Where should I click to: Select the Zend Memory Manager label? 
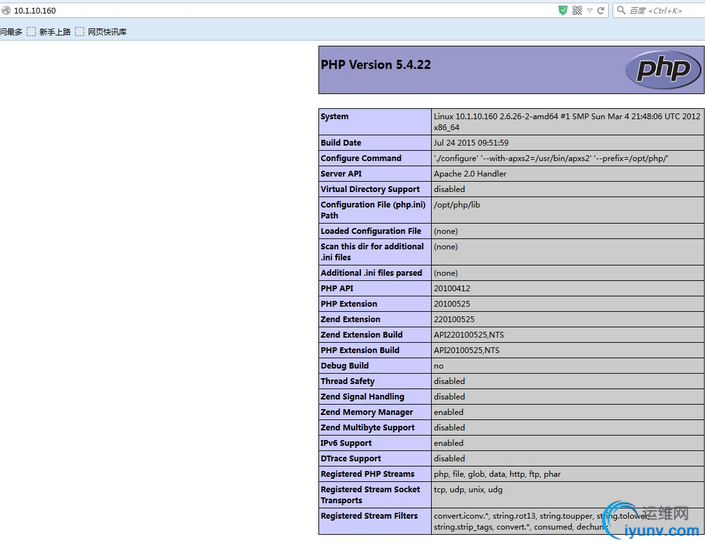coord(366,412)
